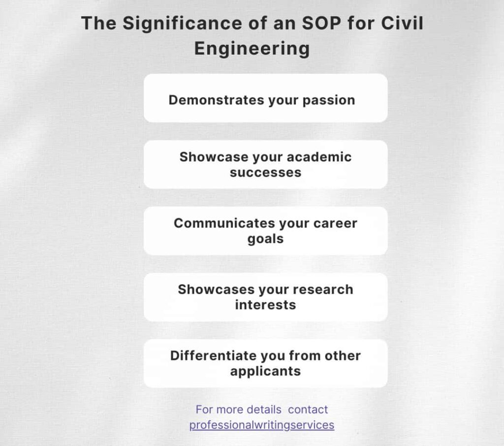504x446 pixels.
Task: Click the word "Engineering" in the heading
Action: point(252,49)
